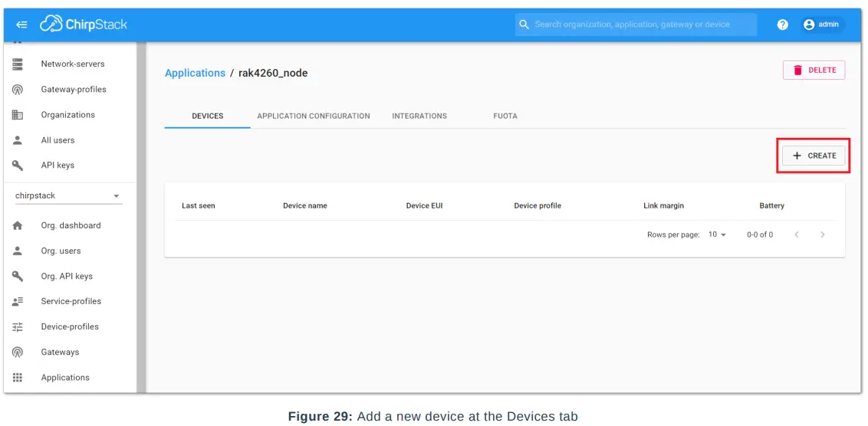The image size is (868, 426).
Task: Click the API keys key icon
Action: click(x=18, y=165)
